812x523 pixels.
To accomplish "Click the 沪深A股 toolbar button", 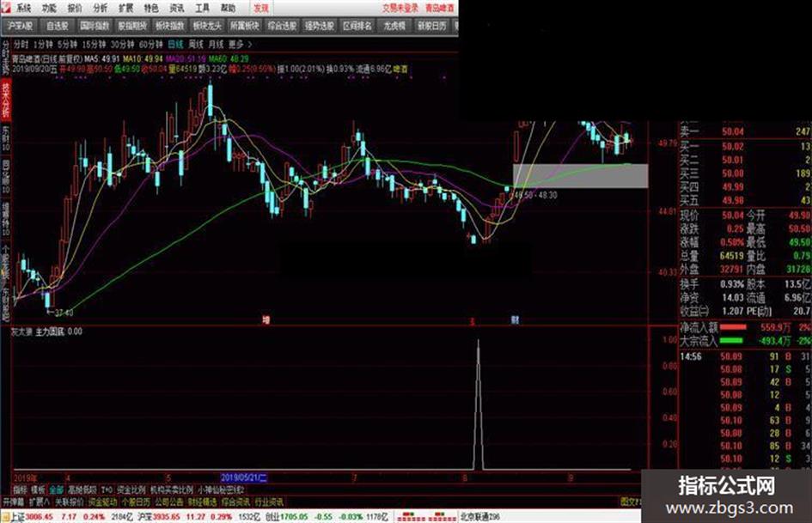I will (x=20, y=26).
